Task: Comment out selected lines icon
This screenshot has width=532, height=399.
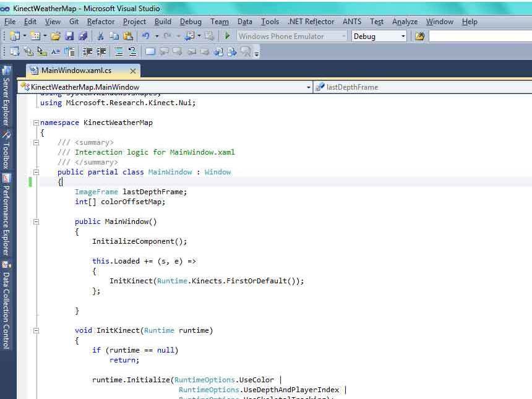Action: pyautogui.click(x=119, y=51)
